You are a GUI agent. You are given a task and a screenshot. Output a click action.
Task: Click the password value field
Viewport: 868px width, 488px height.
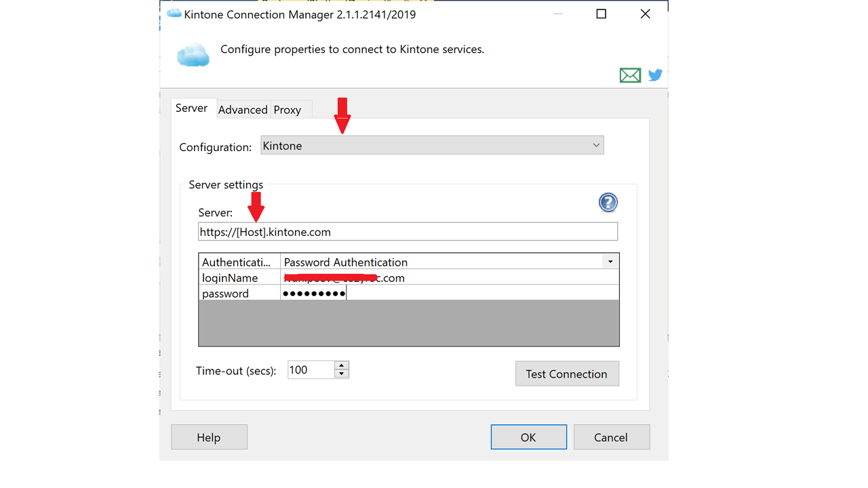(x=450, y=293)
